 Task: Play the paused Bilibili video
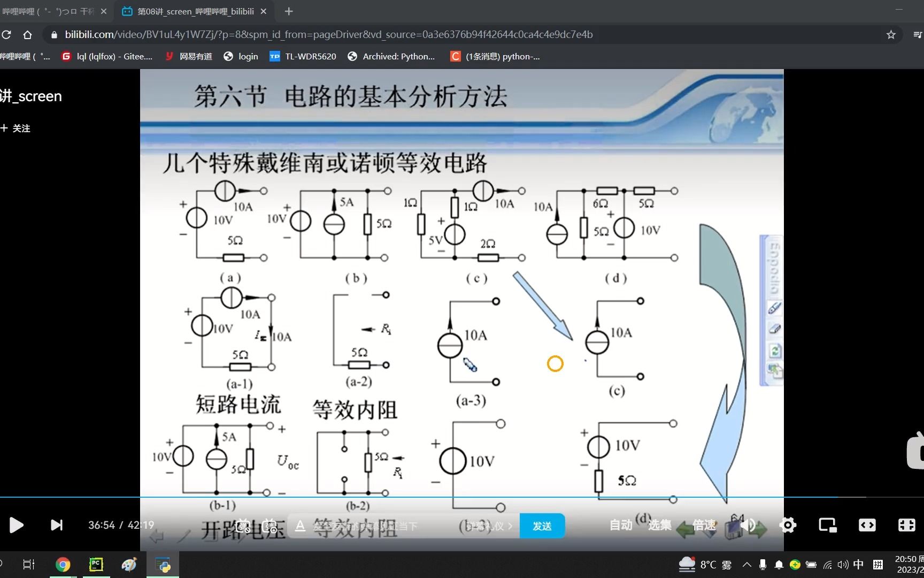click(16, 525)
